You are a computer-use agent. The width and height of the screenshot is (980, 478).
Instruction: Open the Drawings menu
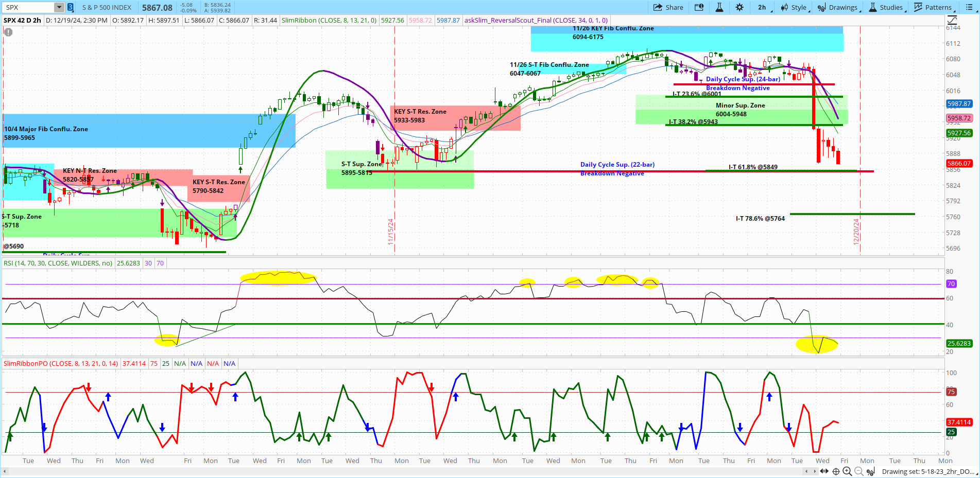click(x=839, y=7)
